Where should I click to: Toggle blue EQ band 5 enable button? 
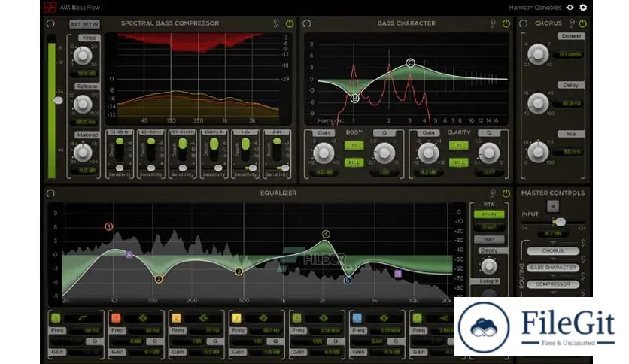coord(357,318)
